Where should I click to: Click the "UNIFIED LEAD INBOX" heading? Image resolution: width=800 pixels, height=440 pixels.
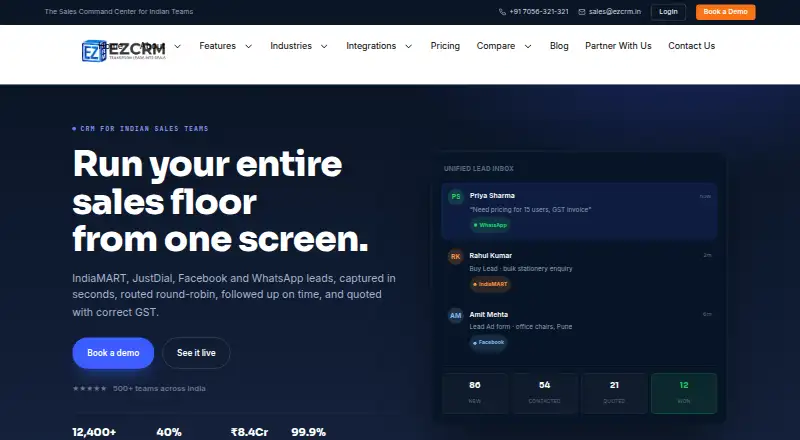point(479,168)
